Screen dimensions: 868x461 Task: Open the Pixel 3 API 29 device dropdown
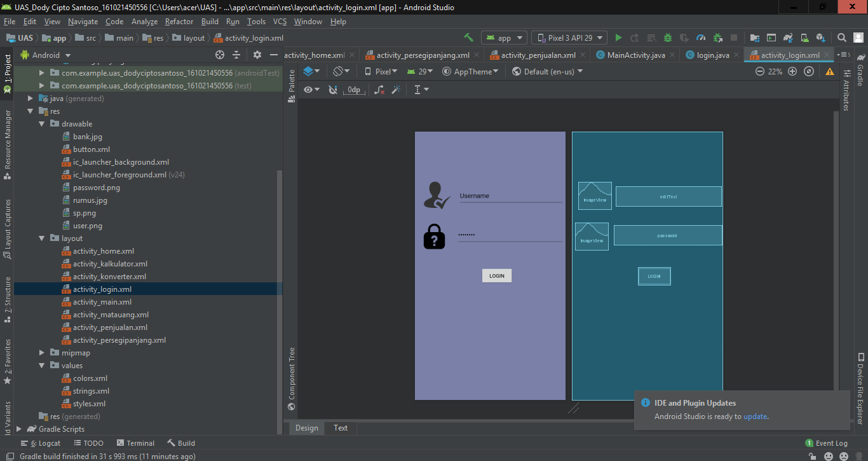[569, 38]
